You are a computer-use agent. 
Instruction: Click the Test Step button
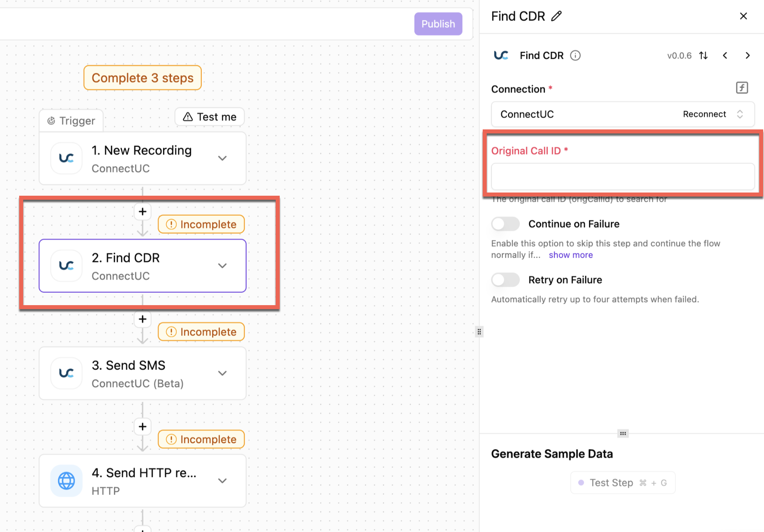623,483
